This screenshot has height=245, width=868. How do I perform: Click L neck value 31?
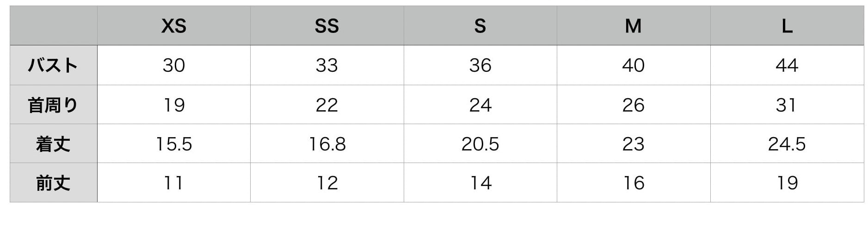coord(787,105)
